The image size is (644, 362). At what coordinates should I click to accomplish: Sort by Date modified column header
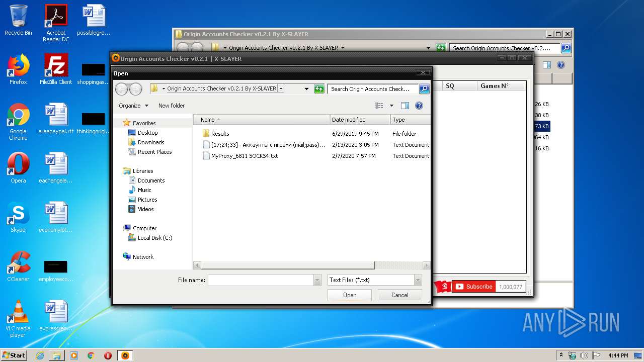click(x=360, y=120)
